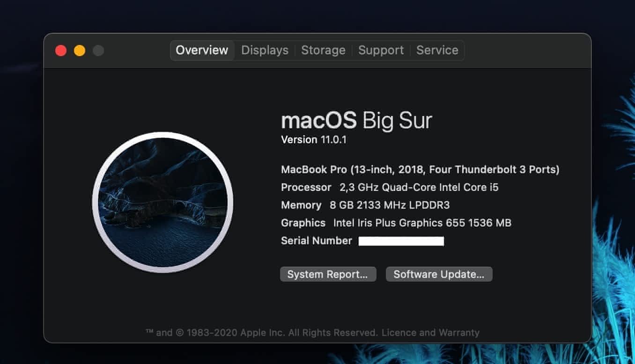Click the Graphics label
Screen dimensions: 635x364
pyautogui.click(x=303, y=223)
